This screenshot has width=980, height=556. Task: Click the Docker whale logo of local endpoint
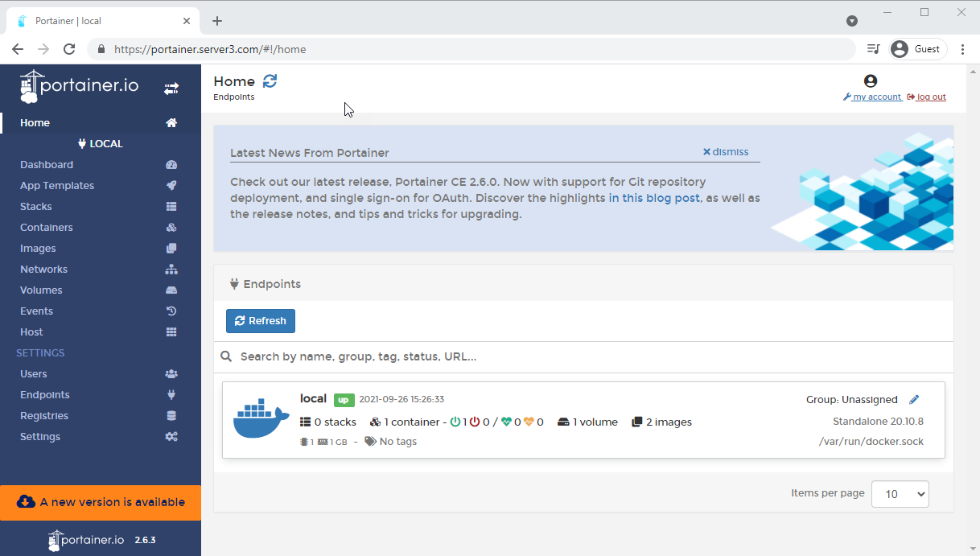pos(261,418)
